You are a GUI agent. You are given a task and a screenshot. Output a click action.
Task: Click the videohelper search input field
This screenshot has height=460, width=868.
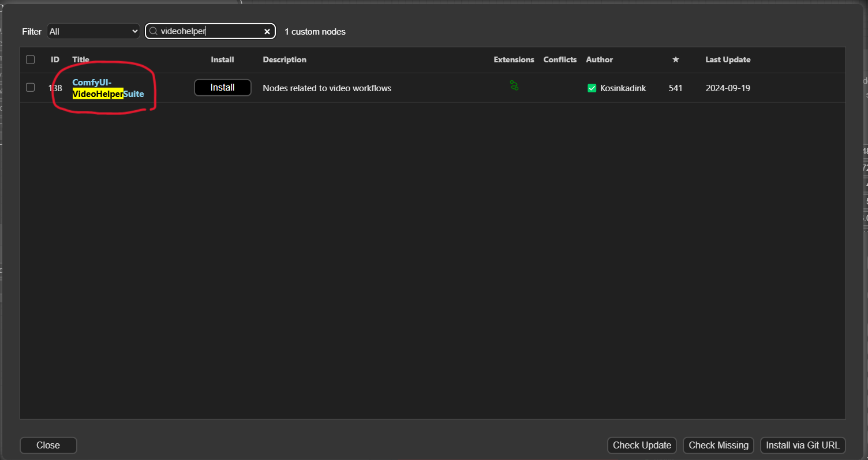click(x=210, y=31)
